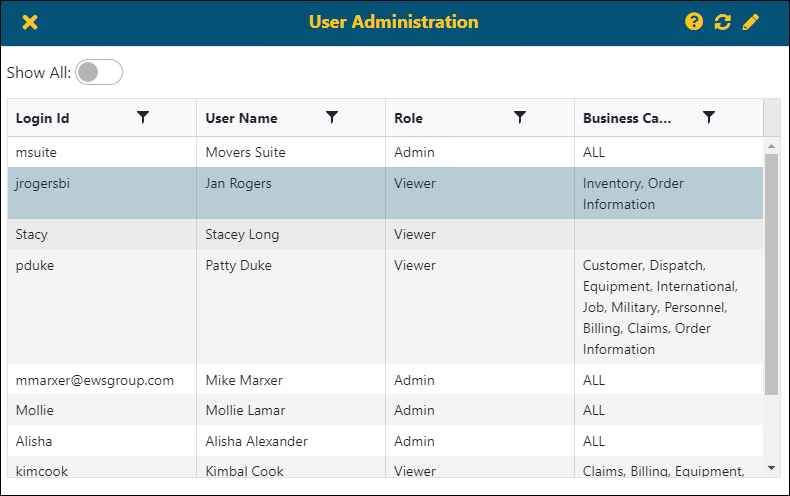Viewport: 790px width, 496px height.
Task: Click the pencil edit icon
Action: click(751, 22)
